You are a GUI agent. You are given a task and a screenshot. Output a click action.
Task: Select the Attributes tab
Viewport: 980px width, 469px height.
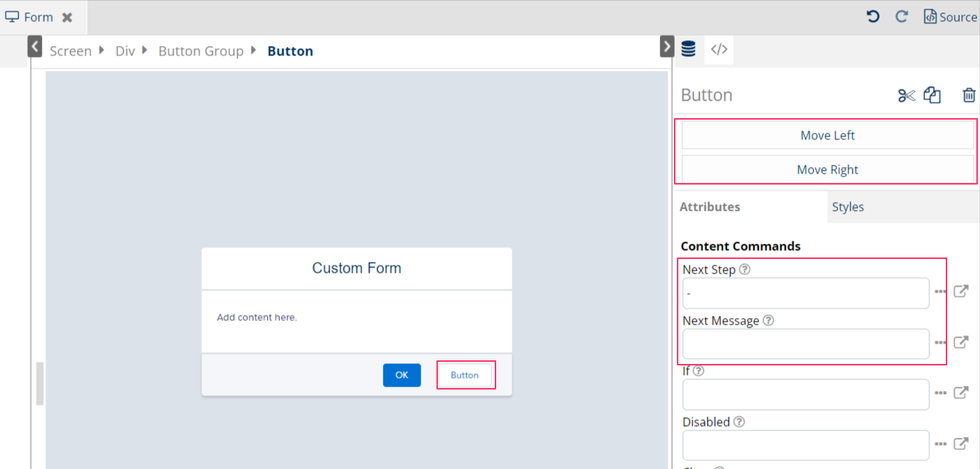tap(710, 207)
